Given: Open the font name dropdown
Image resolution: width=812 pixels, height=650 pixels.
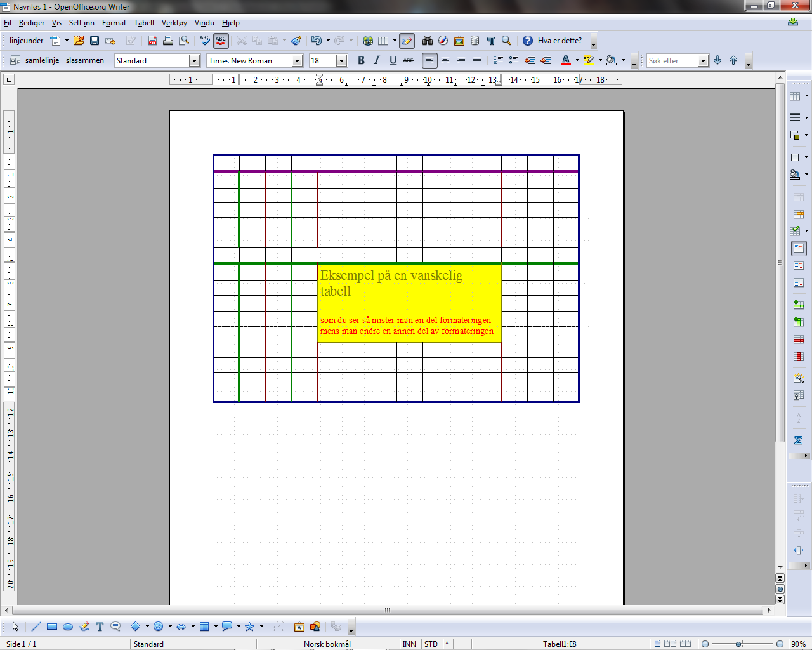Looking at the screenshot, I should click(x=297, y=61).
